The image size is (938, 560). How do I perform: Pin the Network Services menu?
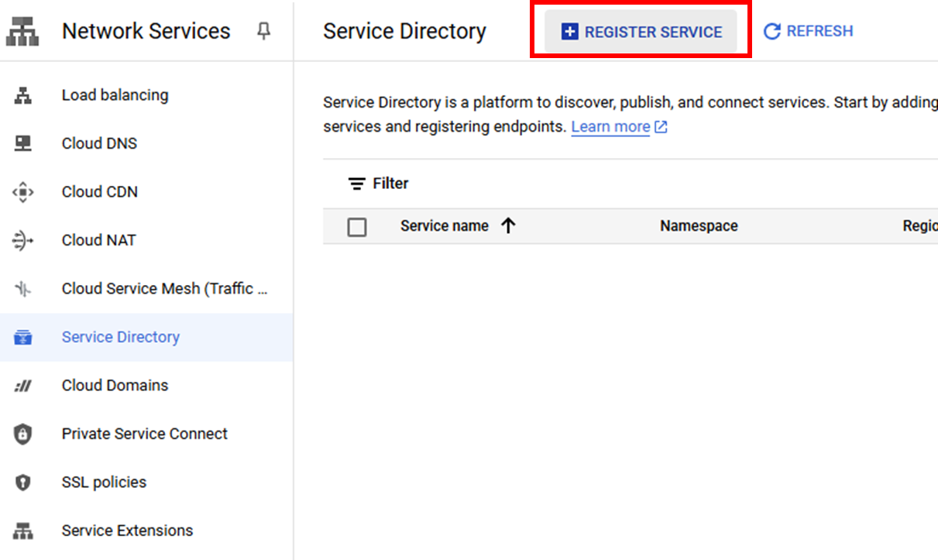(x=264, y=31)
